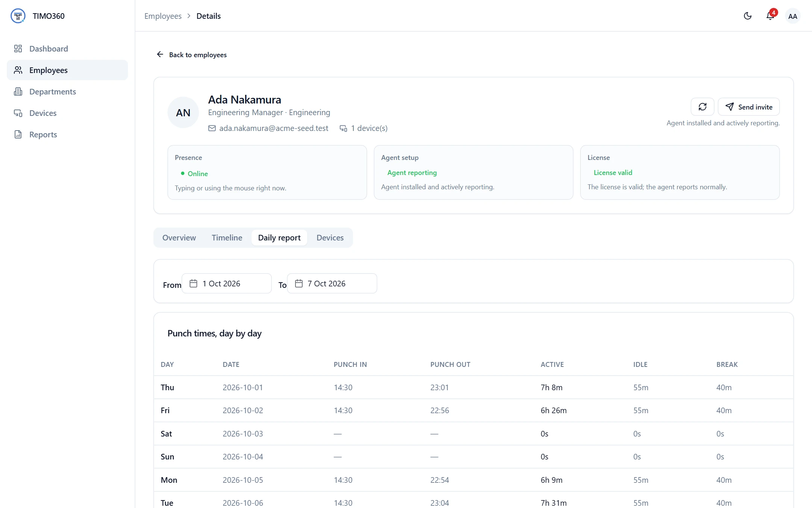Click the BREAK column header

tap(727, 365)
